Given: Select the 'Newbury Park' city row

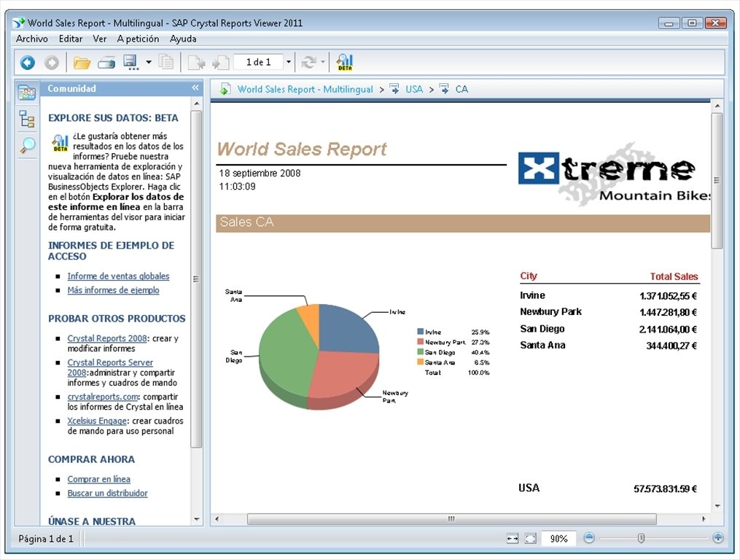Looking at the screenshot, I should 608,312.
